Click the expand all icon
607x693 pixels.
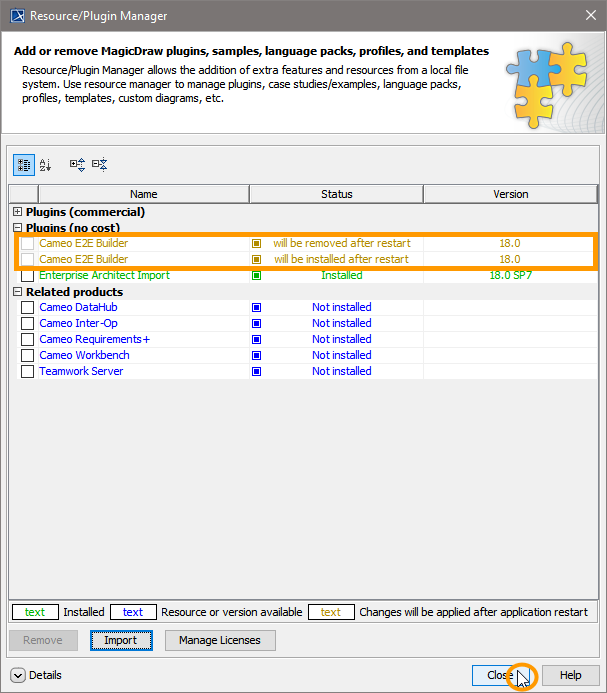77,164
